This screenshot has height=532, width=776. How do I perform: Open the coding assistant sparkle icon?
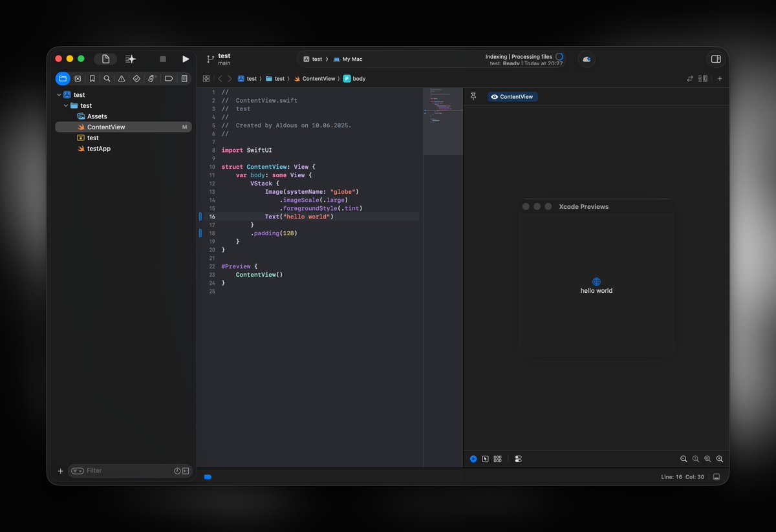point(131,59)
